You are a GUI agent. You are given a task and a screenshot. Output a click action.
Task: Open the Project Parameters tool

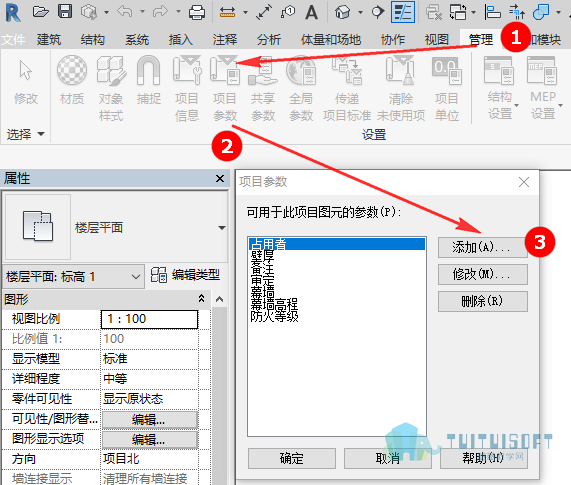225,88
